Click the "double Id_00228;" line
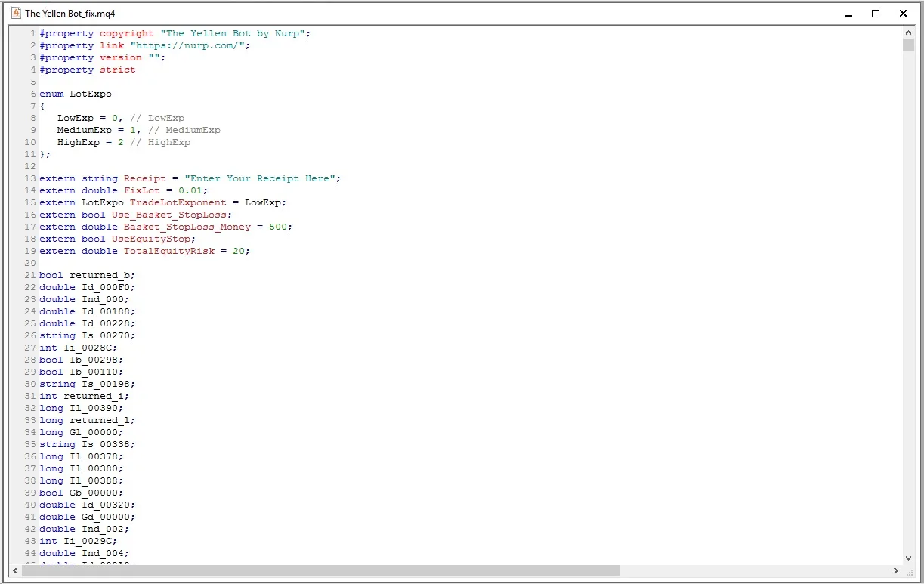This screenshot has width=924, height=584. pos(88,323)
